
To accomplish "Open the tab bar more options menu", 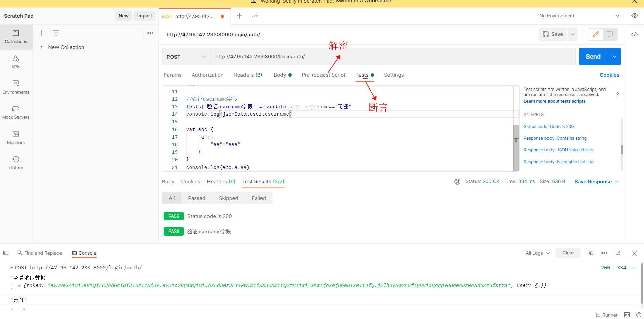I will [255, 16].
